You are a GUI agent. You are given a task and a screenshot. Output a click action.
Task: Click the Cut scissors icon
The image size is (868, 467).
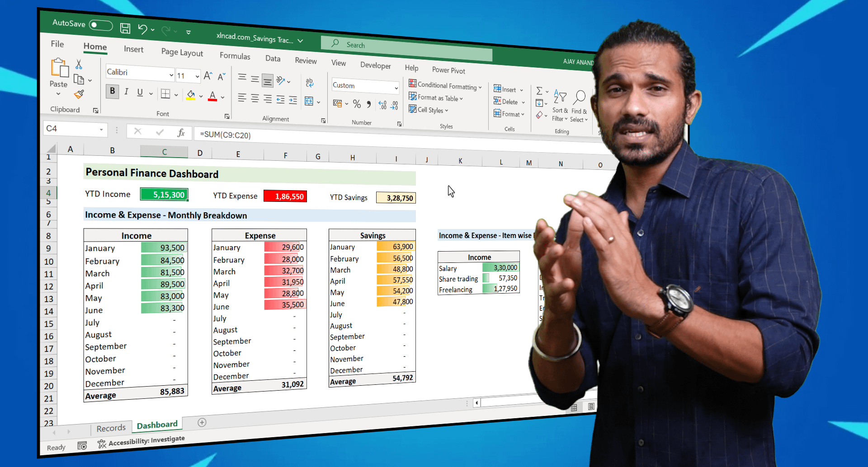[79, 64]
